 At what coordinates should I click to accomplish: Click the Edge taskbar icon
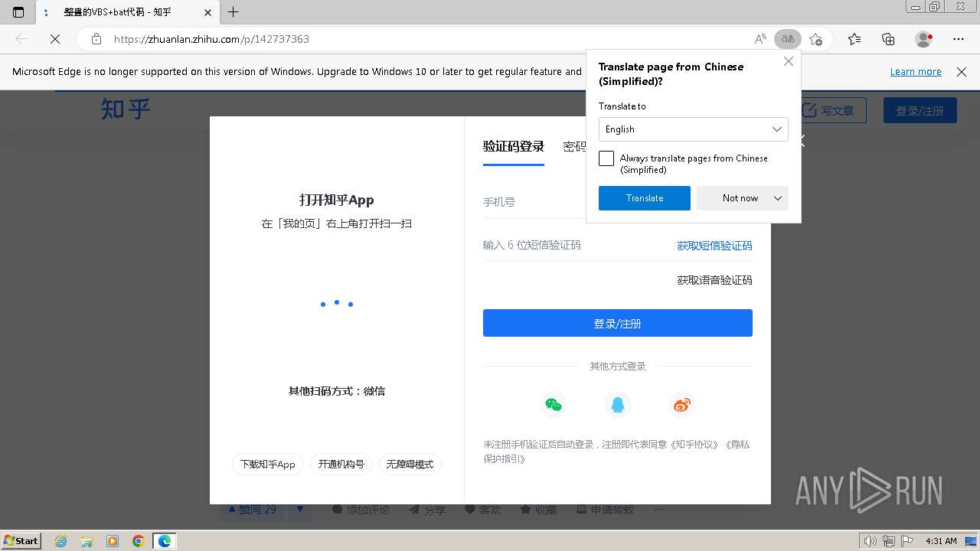[x=165, y=541]
